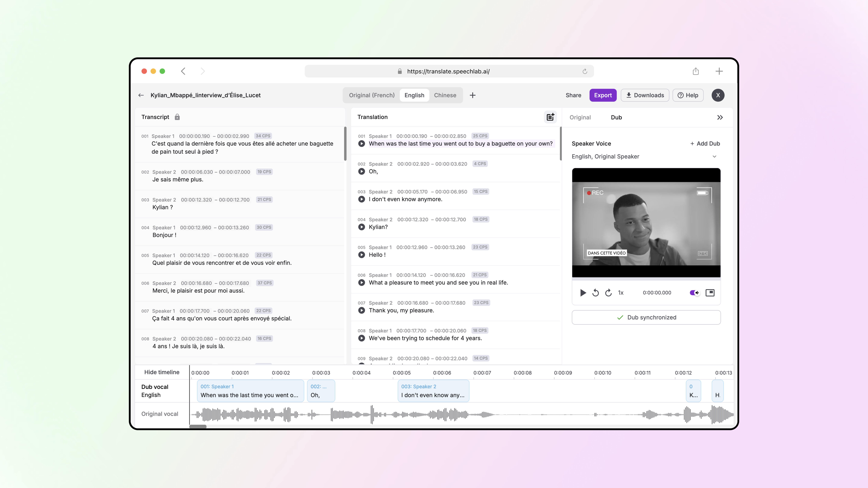Go back using the left arrow beside title
868x488 pixels.
click(x=141, y=95)
